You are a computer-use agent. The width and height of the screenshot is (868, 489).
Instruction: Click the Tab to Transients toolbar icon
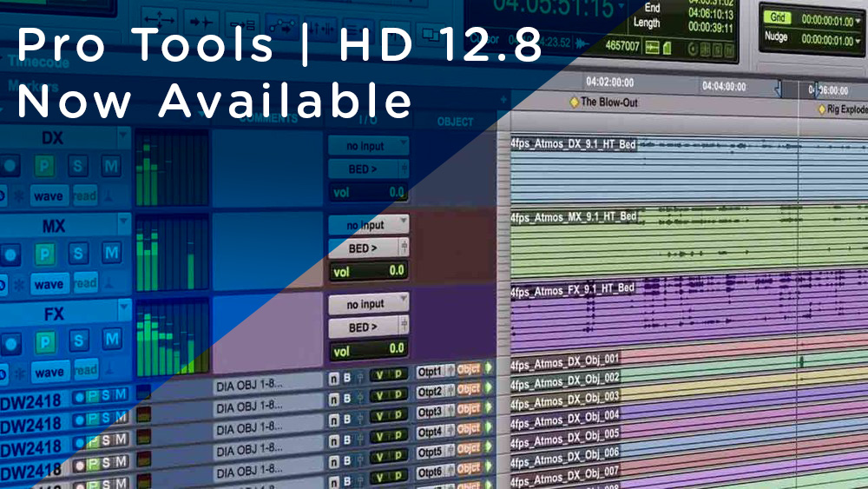point(201,23)
